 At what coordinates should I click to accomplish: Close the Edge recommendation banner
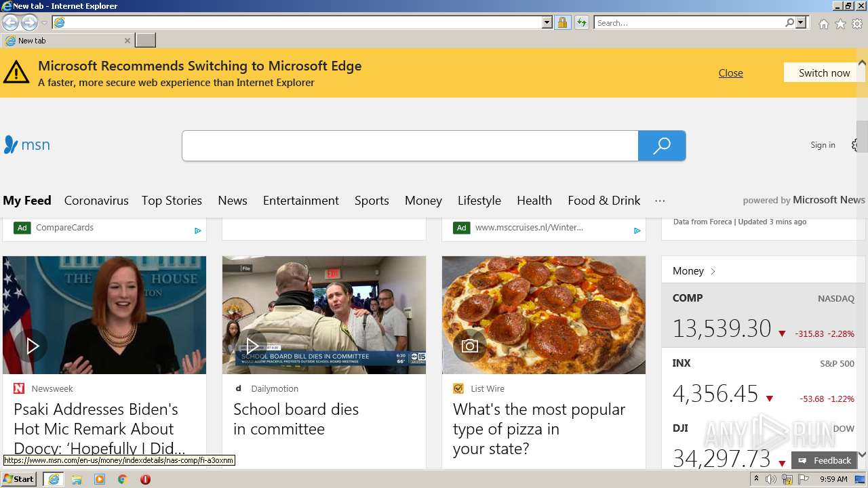730,73
